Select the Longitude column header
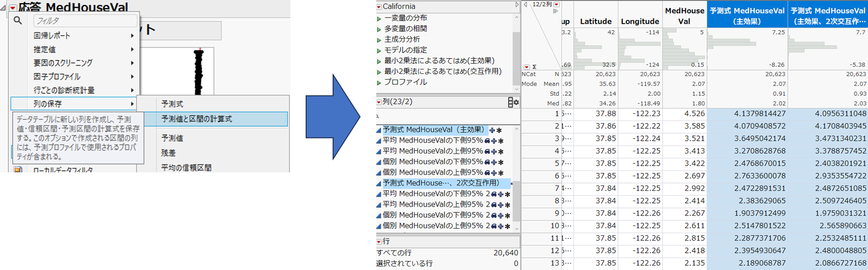This screenshot has width=868, height=270. tap(640, 21)
